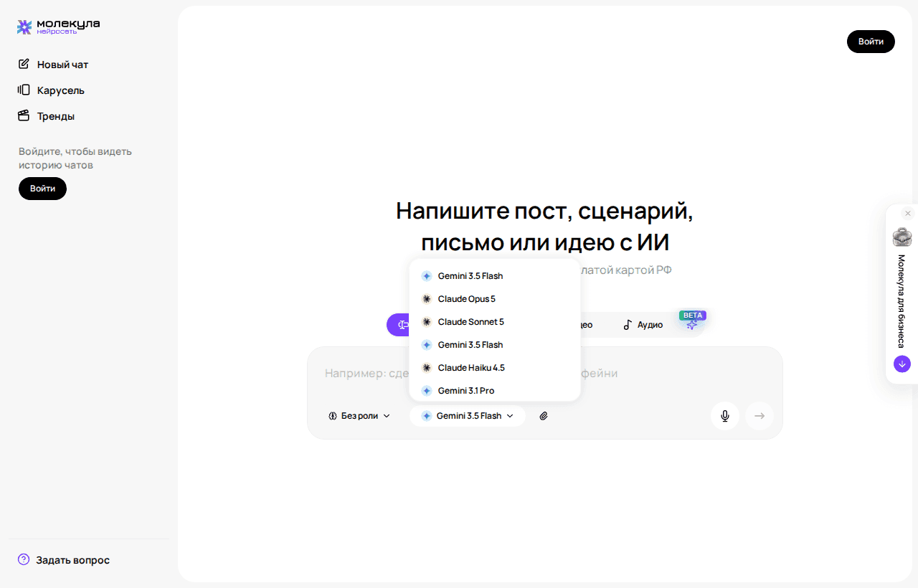Image resolution: width=918 pixels, height=588 pixels.
Task: Click the Молекула нейросеть logo
Action: [58, 27]
